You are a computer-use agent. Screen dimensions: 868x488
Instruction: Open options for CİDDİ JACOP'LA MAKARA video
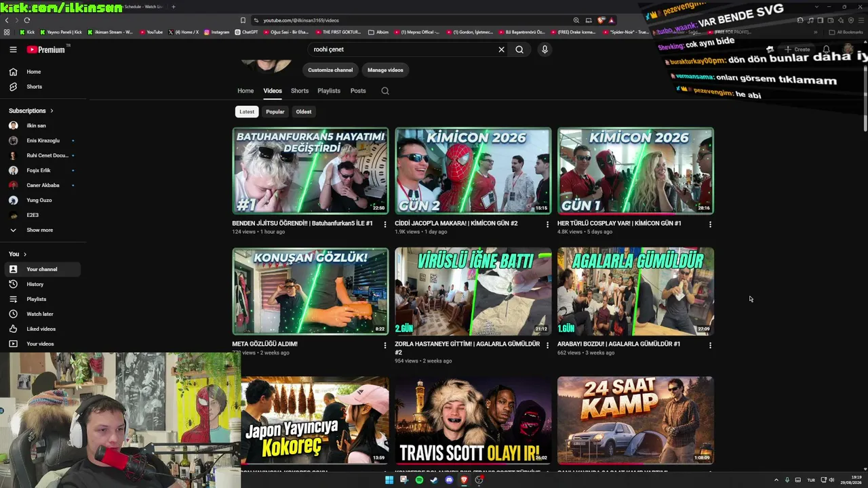coord(548,224)
